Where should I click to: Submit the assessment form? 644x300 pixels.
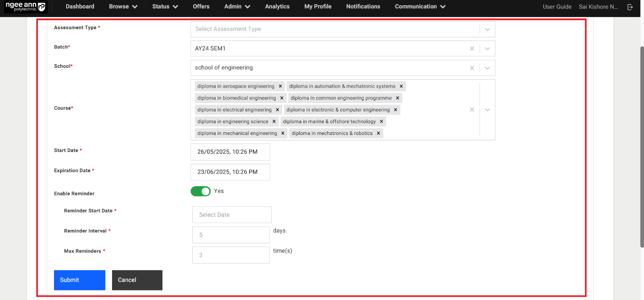click(x=79, y=280)
